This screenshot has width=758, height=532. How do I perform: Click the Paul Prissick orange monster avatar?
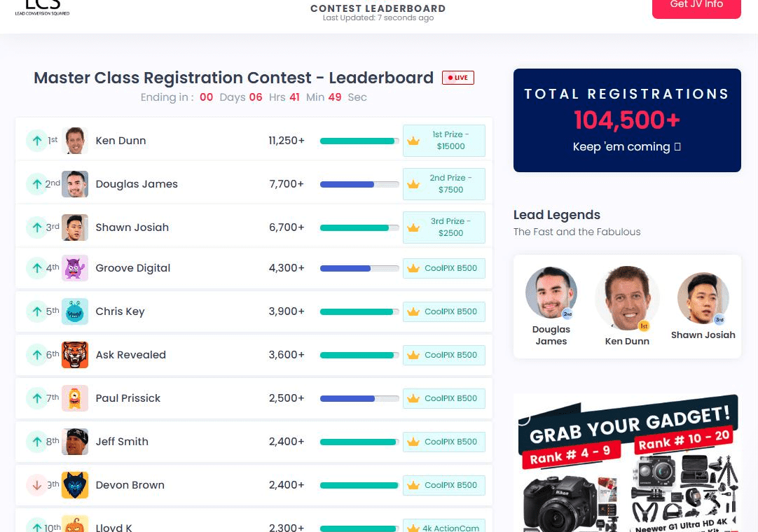point(75,398)
